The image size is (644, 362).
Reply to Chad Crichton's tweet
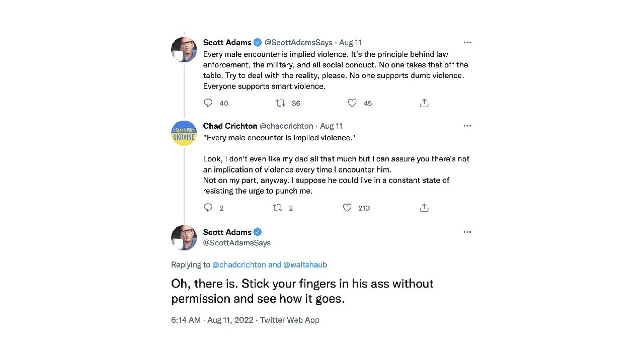click(208, 208)
